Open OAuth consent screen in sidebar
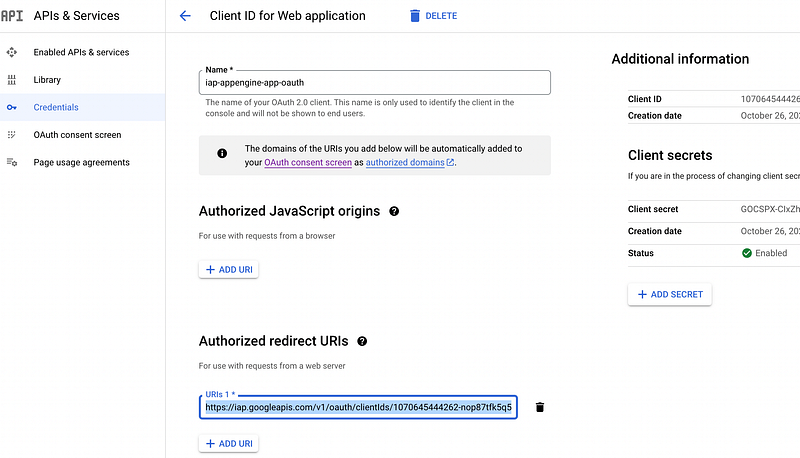This screenshot has width=800, height=458. tap(78, 135)
